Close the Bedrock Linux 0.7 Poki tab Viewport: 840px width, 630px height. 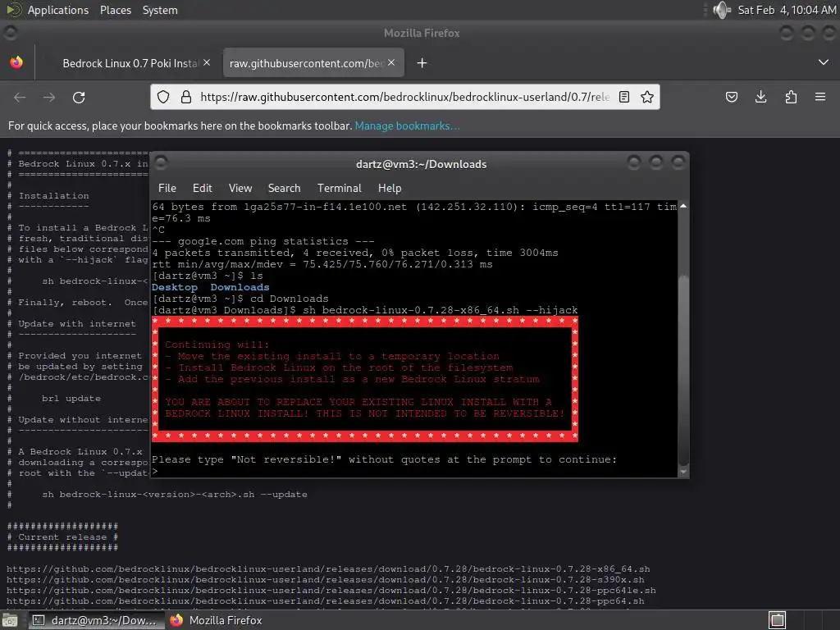pyautogui.click(x=207, y=62)
